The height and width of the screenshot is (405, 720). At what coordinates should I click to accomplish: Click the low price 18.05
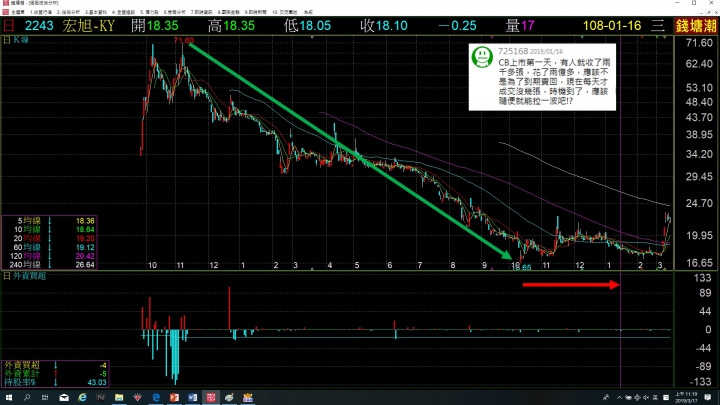click(x=315, y=26)
